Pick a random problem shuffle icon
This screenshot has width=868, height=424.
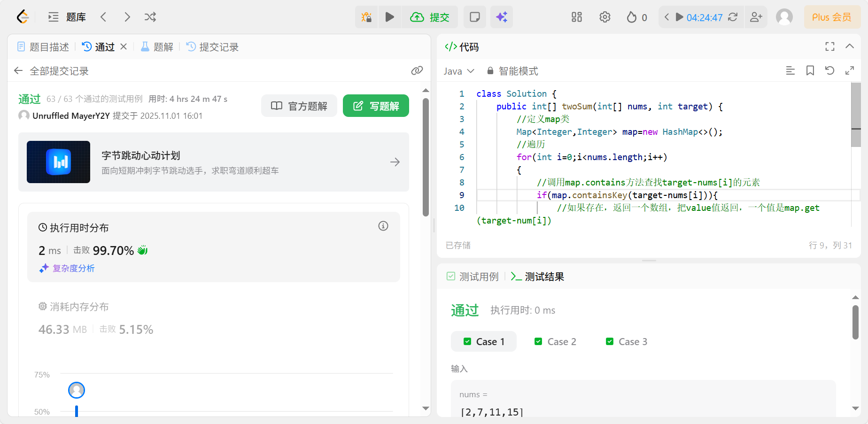coord(150,17)
